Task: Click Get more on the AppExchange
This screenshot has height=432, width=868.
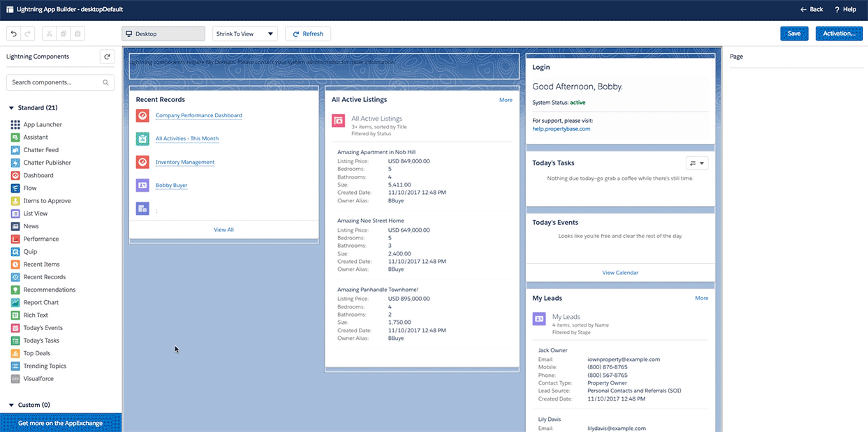Action: [61, 422]
